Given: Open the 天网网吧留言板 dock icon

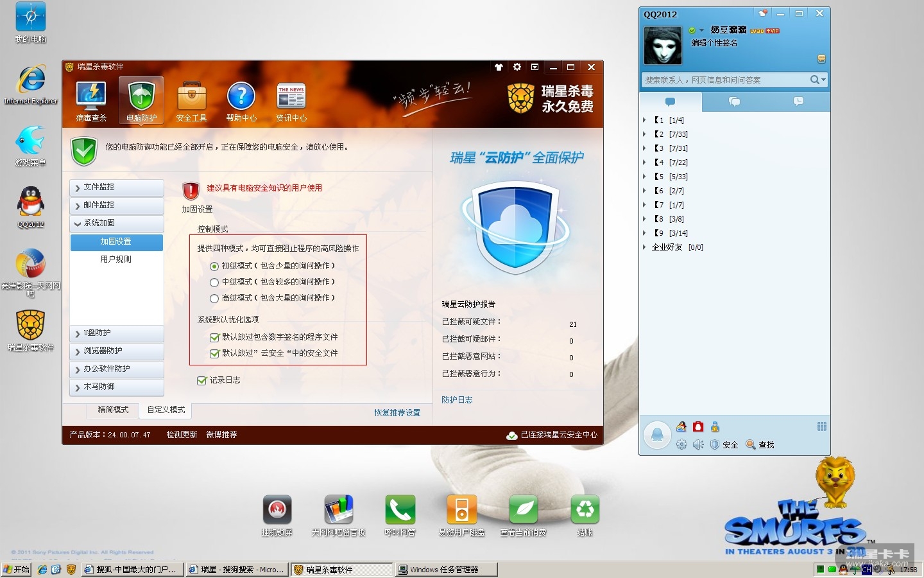Looking at the screenshot, I should [339, 516].
